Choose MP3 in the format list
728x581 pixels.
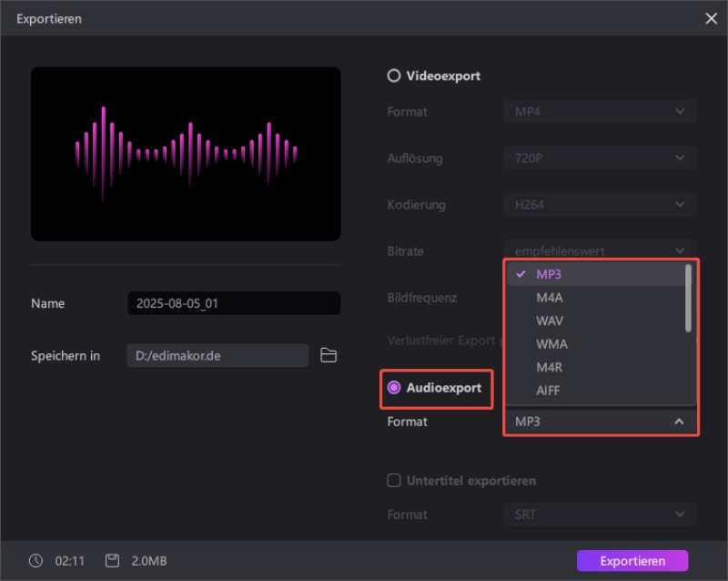(596, 274)
